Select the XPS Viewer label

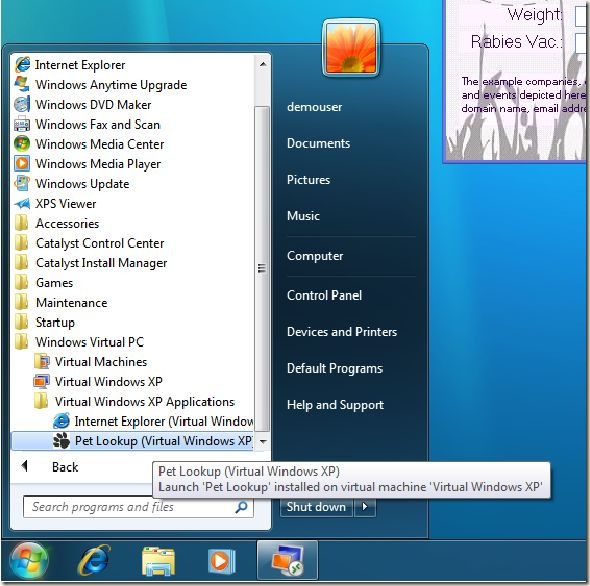[65, 204]
